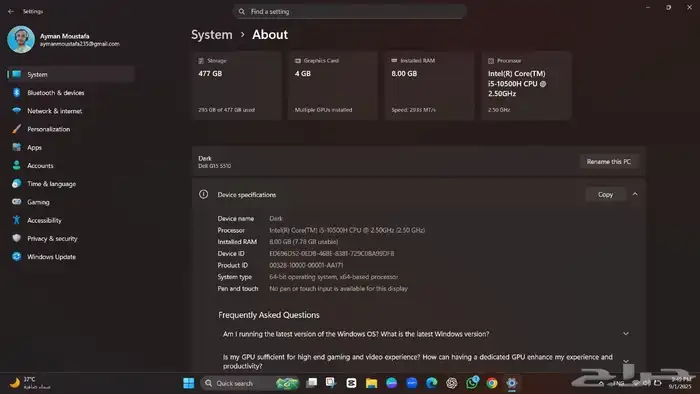Launch Google Chrome from taskbar
Screen dimensions: 700x394
click(492, 383)
